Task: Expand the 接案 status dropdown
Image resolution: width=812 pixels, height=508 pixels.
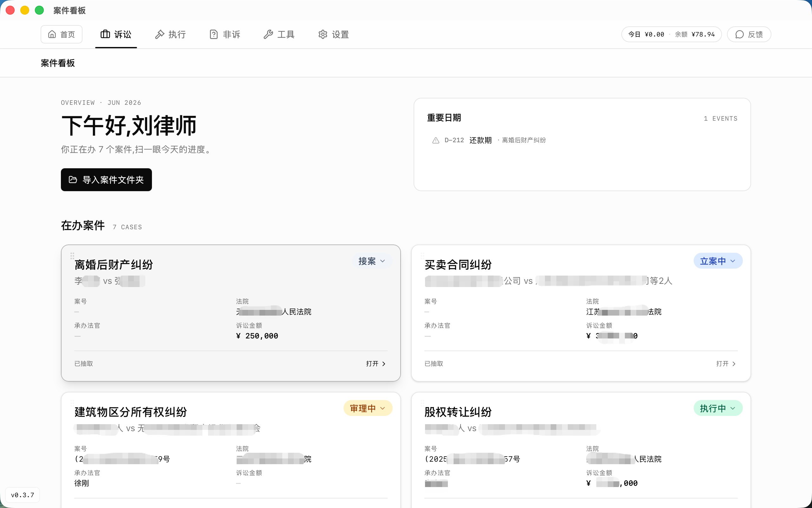Action: pos(372,261)
